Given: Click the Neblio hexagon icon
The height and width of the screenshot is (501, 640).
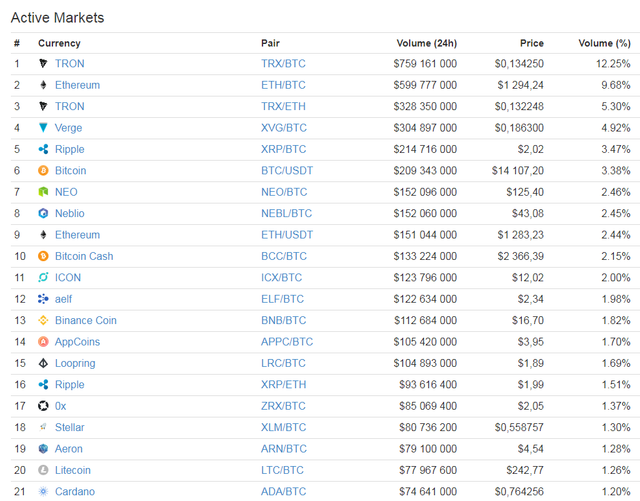Looking at the screenshot, I should [43, 213].
